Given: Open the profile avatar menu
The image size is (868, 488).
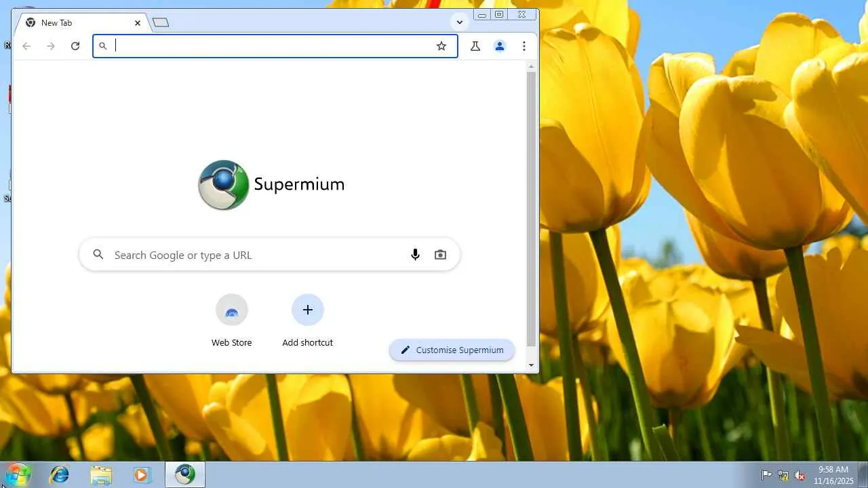Looking at the screenshot, I should 500,46.
